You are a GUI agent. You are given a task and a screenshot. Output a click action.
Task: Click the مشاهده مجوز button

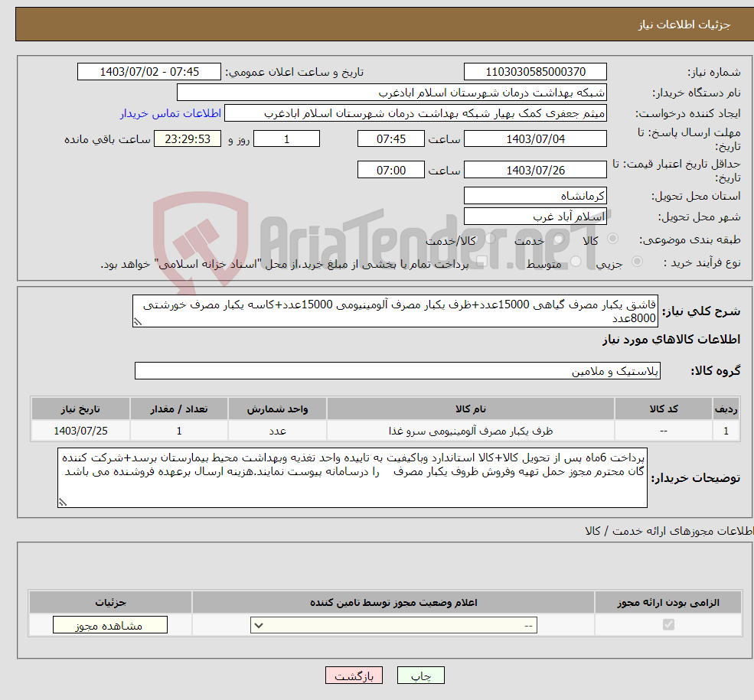[x=110, y=625]
